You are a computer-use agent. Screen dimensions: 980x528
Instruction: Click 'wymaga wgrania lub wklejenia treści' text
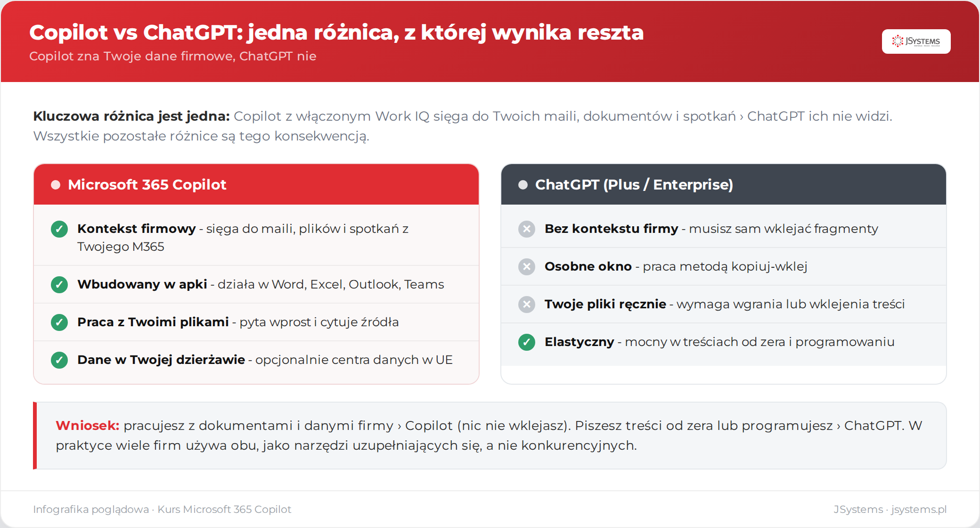point(791,304)
